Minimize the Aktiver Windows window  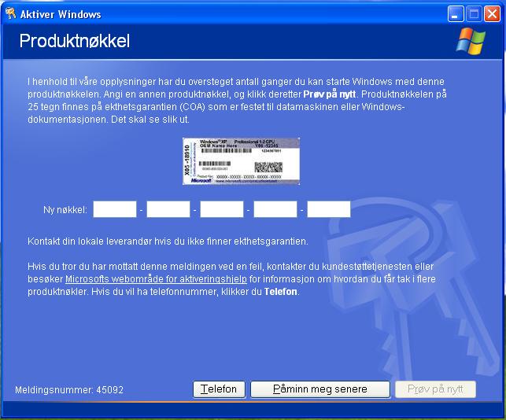click(x=456, y=14)
